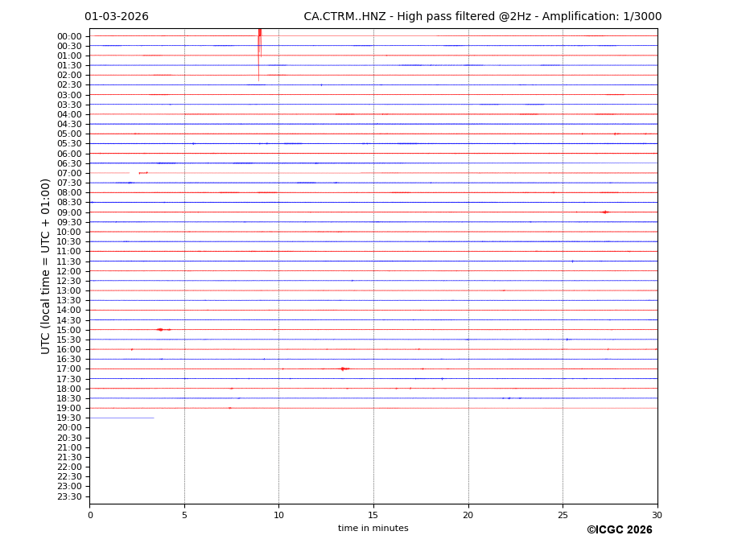Image resolution: width=746 pixels, height=560 pixels.
Task: Select the 12:00 time label on the y-axis
Action: pyautogui.click(x=69, y=271)
